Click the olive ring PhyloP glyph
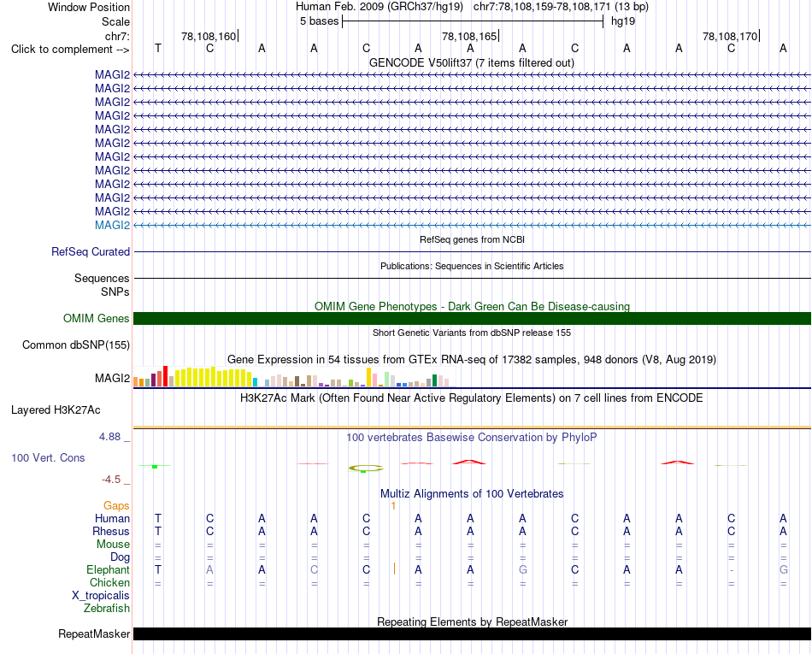This screenshot has height=654, width=812. [366, 468]
